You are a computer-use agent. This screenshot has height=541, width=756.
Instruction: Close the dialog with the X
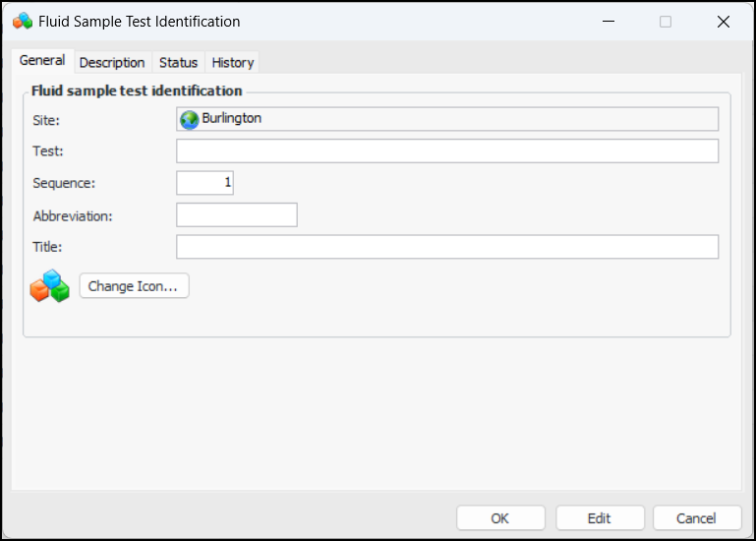724,21
